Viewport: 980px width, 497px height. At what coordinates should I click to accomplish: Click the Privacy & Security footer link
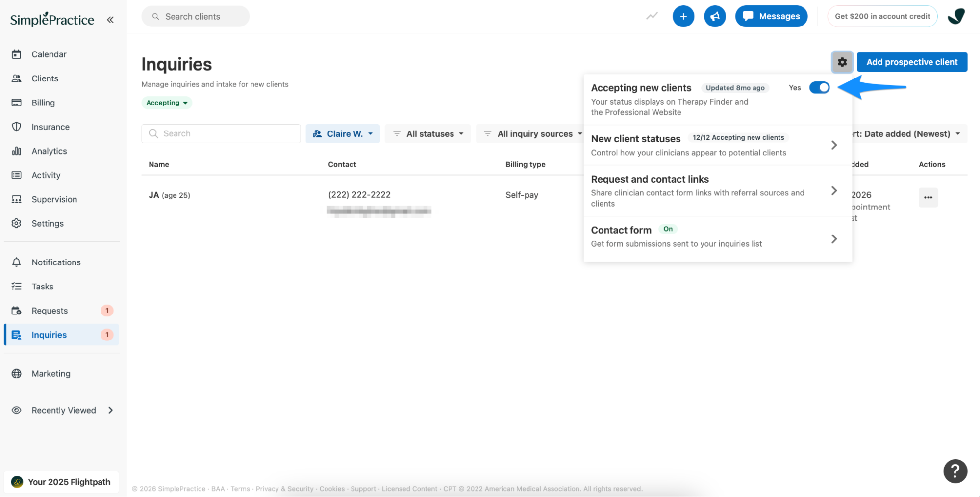tap(284, 489)
